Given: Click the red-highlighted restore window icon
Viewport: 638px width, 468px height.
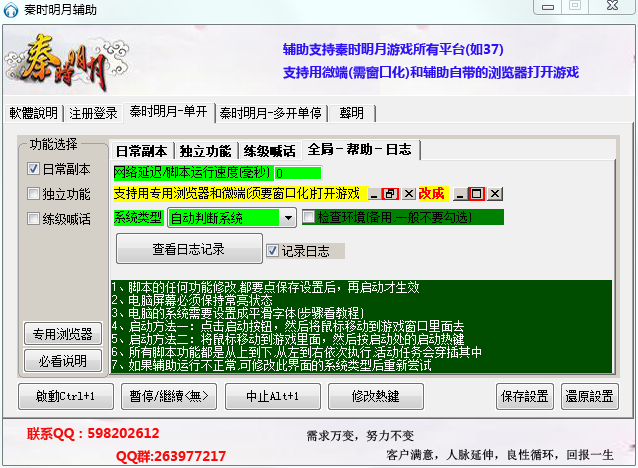Looking at the screenshot, I should [391, 193].
